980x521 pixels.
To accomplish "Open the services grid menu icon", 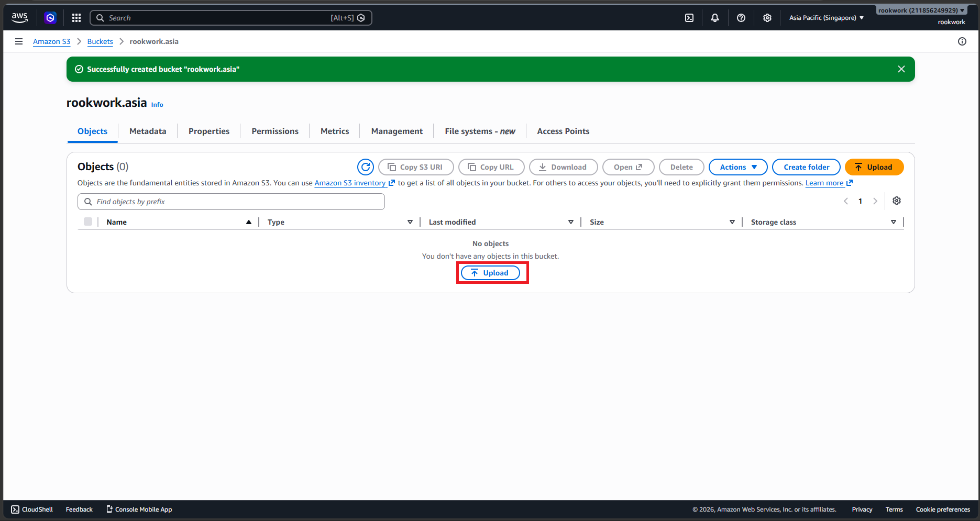I will point(76,18).
